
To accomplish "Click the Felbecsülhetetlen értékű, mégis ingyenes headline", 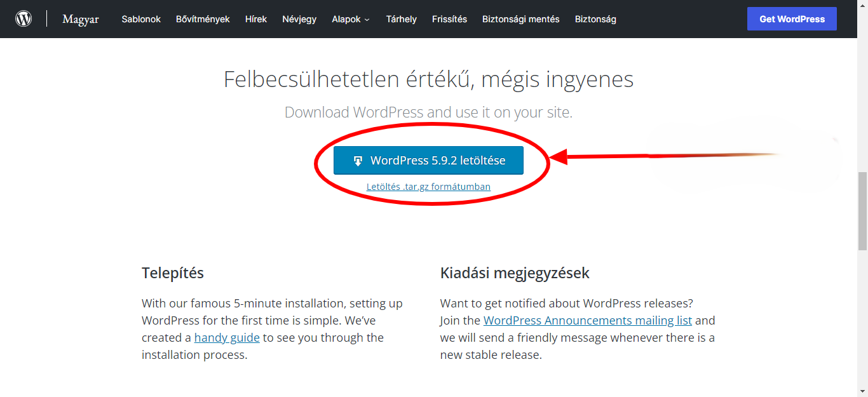I will point(428,79).
